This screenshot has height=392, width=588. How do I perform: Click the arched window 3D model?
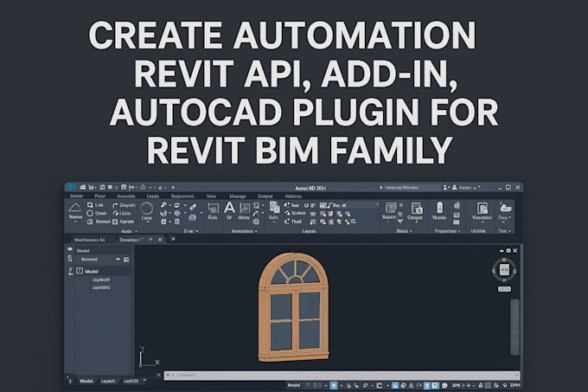(x=293, y=306)
